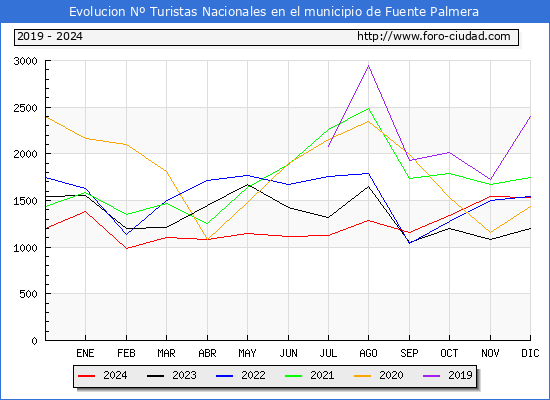Click the ENE month axis label
The image size is (550, 400).
coord(85,353)
